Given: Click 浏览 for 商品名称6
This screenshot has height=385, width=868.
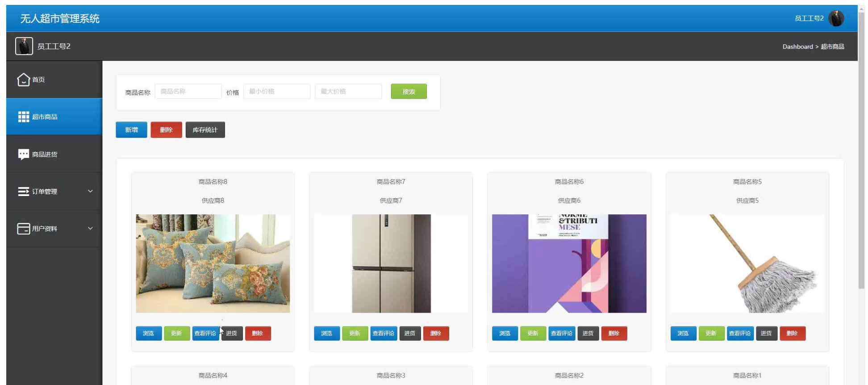Looking at the screenshot, I should 505,333.
